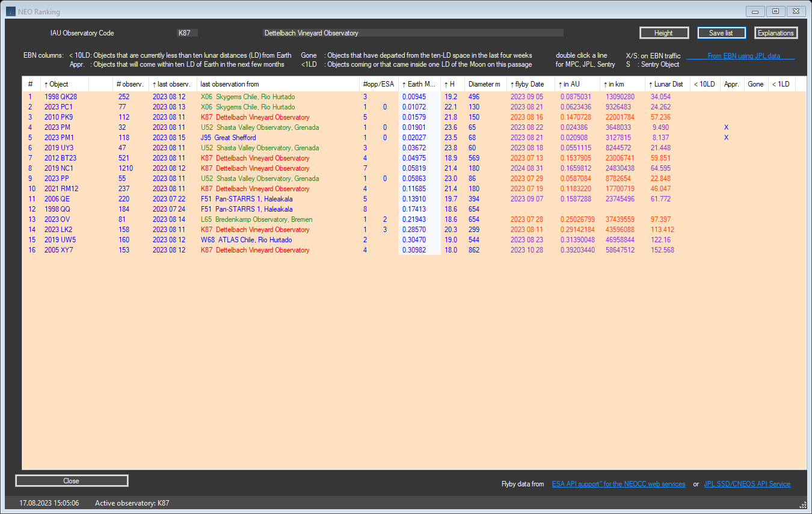Sort by the 'in AU' column header
The image size is (812, 514).
click(x=577, y=84)
